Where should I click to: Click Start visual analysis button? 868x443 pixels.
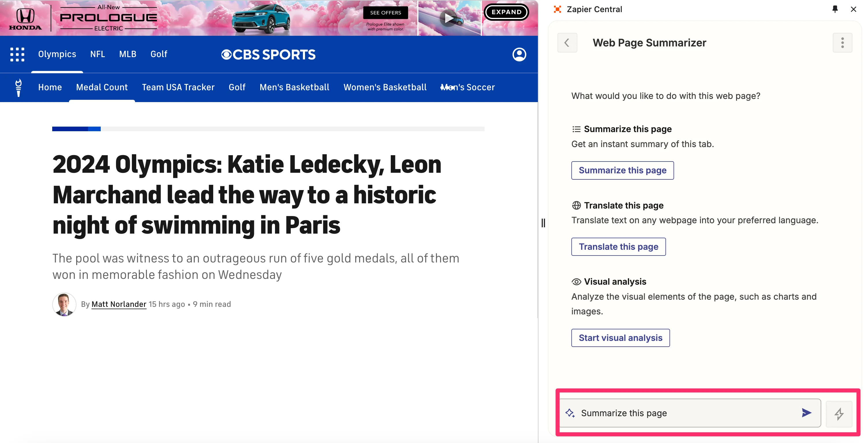[x=620, y=338]
